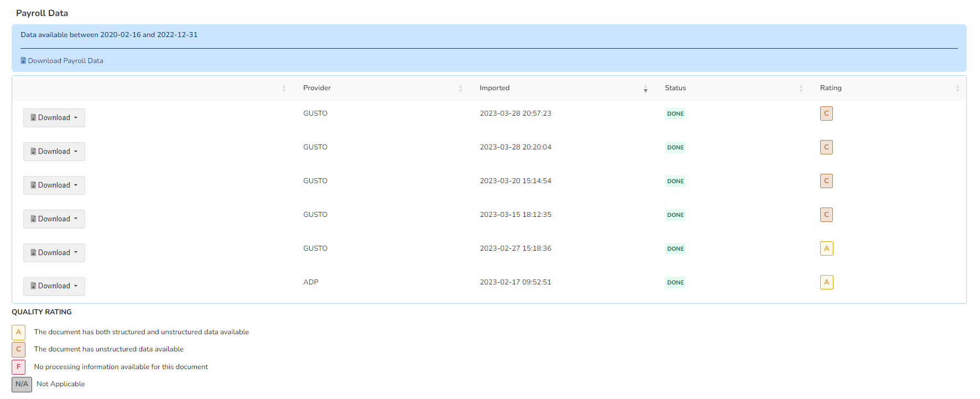Click GUSTO provider in 2023-02-27 15:18:36 row
The image size is (980, 399).
pyautogui.click(x=315, y=248)
